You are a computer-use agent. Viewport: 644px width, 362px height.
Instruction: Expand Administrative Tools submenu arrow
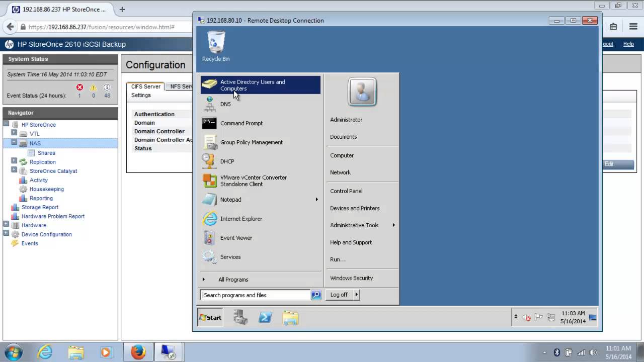click(x=393, y=225)
